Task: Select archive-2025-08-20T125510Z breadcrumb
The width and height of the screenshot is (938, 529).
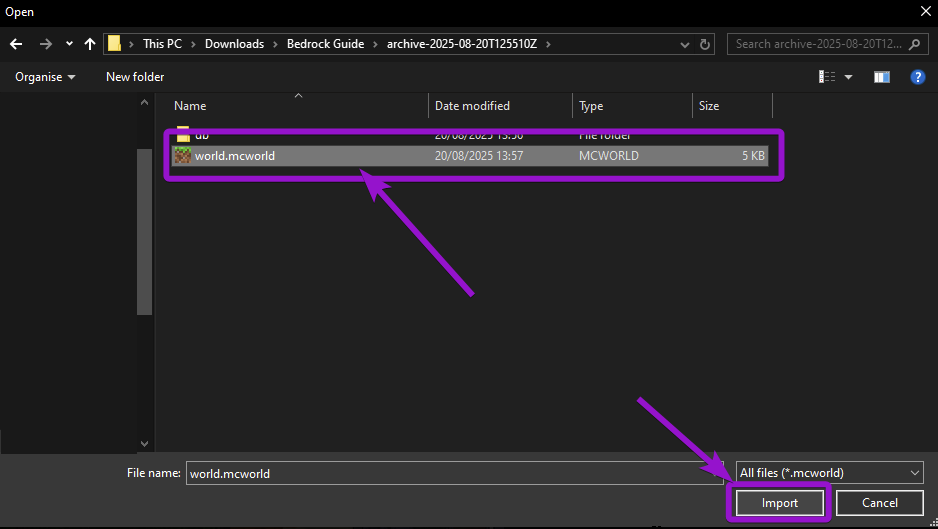Action: tap(462, 44)
